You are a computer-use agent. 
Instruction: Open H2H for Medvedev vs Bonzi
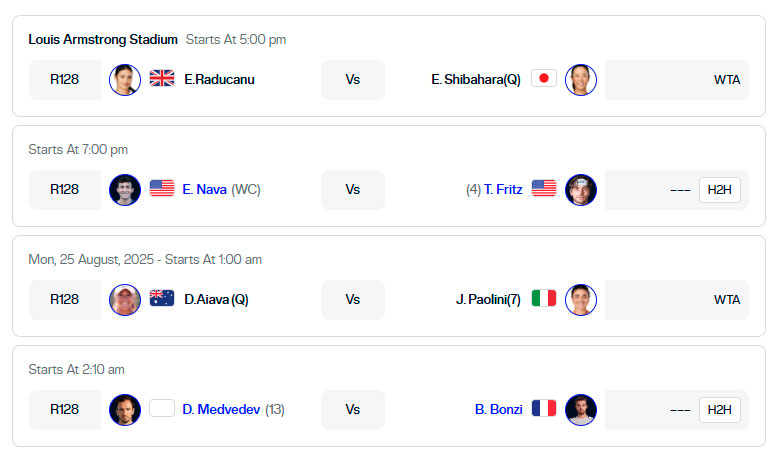720,410
